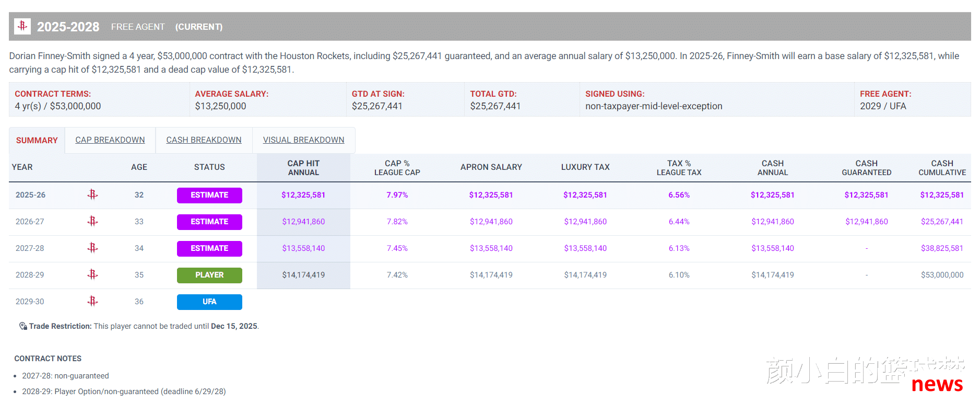This screenshot has height=403, width=980.
Task: Click the STATUS column header
Action: pyautogui.click(x=209, y=167)
